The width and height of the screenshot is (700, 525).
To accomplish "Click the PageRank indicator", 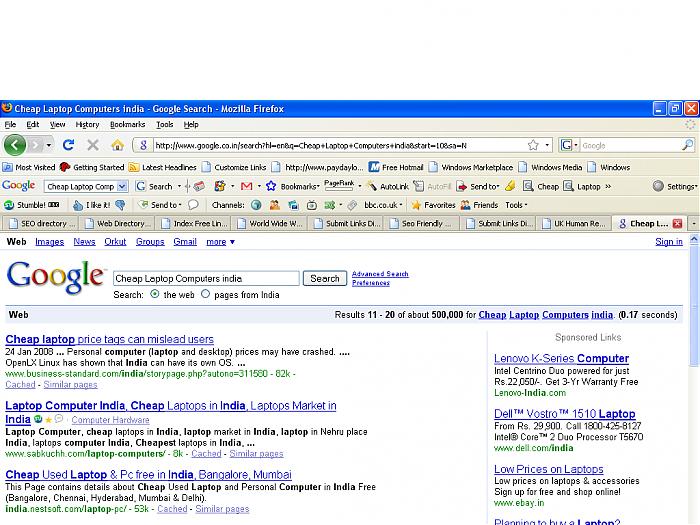I will tap(339, 185).
